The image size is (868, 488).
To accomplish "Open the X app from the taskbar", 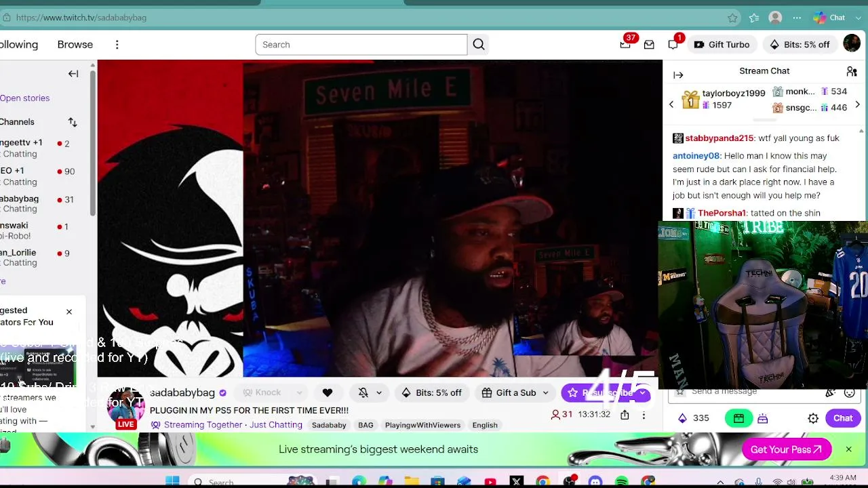I will 517,482.
